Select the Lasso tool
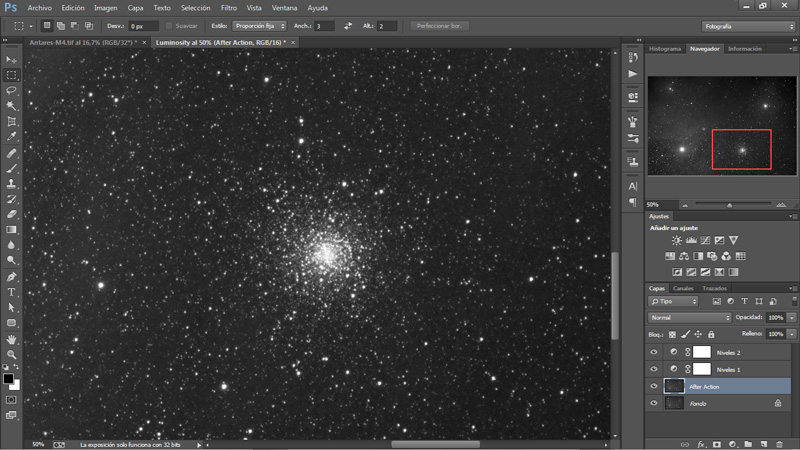 click(x=12, y=90)
